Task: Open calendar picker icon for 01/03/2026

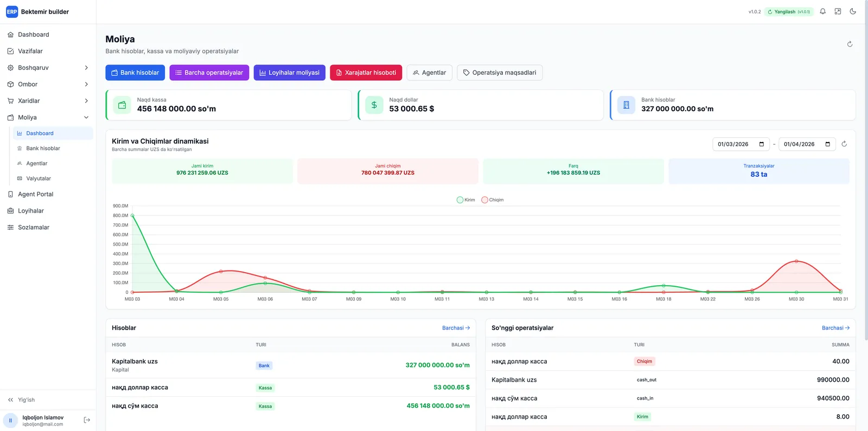Action: (762, 144)
